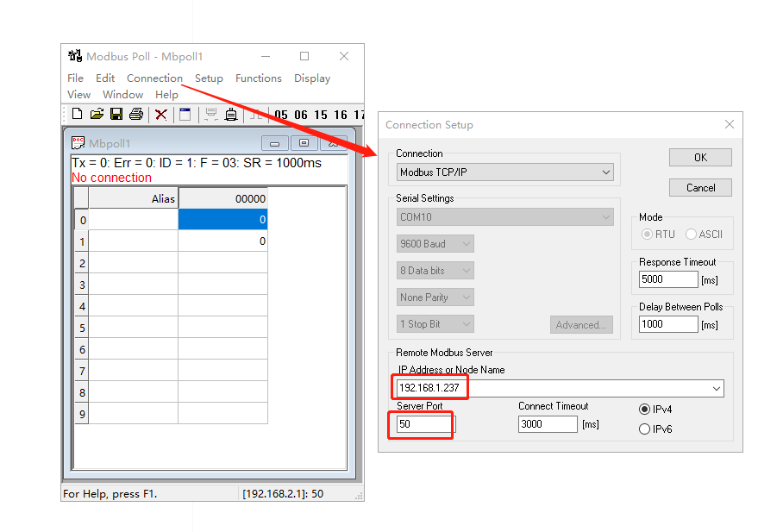Open the Connection menu

click(154, 78)
